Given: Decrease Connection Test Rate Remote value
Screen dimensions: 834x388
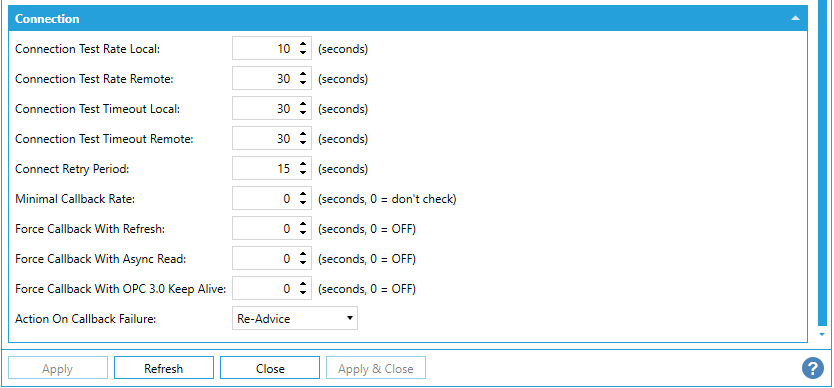Looking at the screenshot, I should tap(303, 82).
